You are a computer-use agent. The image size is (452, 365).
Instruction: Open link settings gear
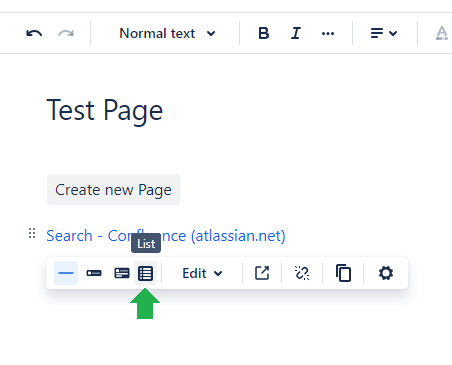click(x=386, y=273)
